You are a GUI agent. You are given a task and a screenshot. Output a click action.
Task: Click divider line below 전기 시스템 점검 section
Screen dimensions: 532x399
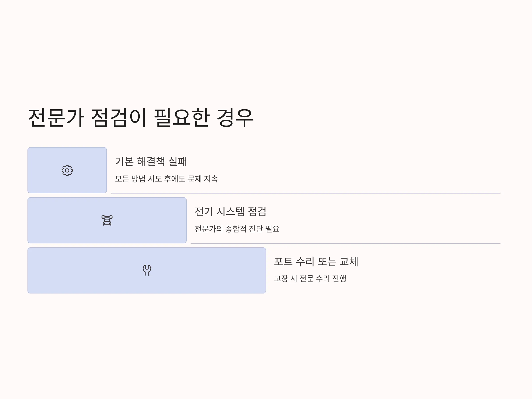[x=346, y=243]
